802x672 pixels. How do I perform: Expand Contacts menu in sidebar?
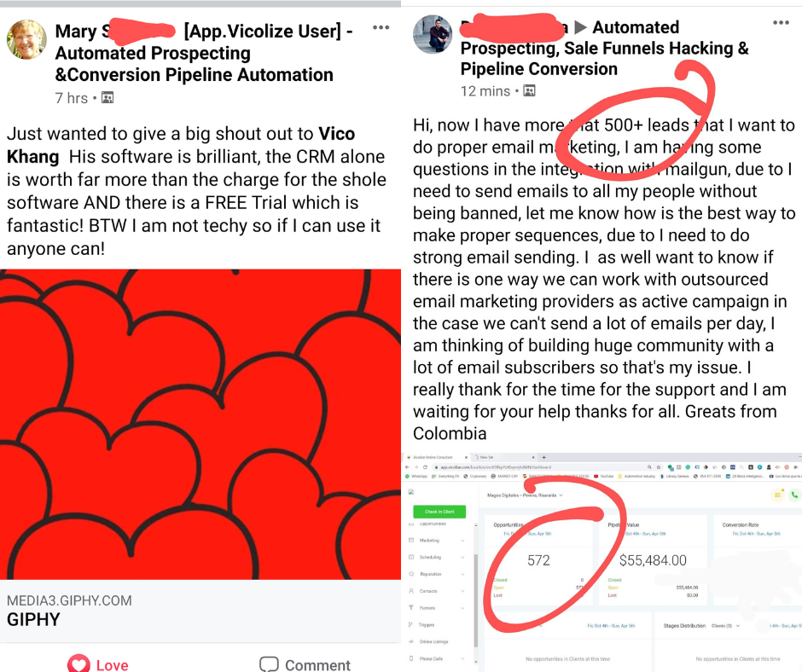438,591
